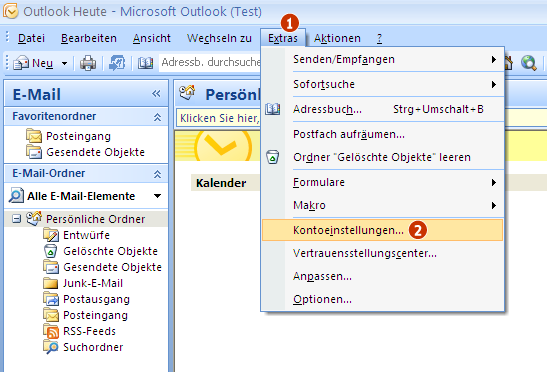Collapse the Persönliche Ordner tree node

16,219
